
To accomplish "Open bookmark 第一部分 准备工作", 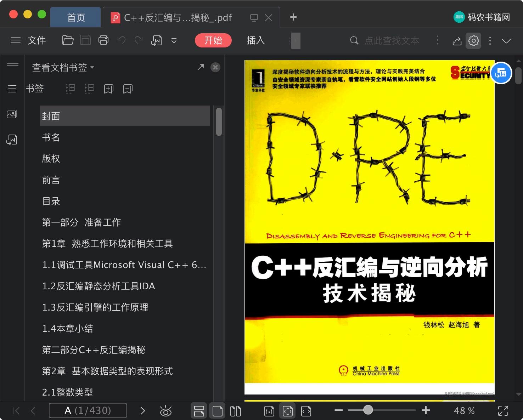I will point(81,222).
